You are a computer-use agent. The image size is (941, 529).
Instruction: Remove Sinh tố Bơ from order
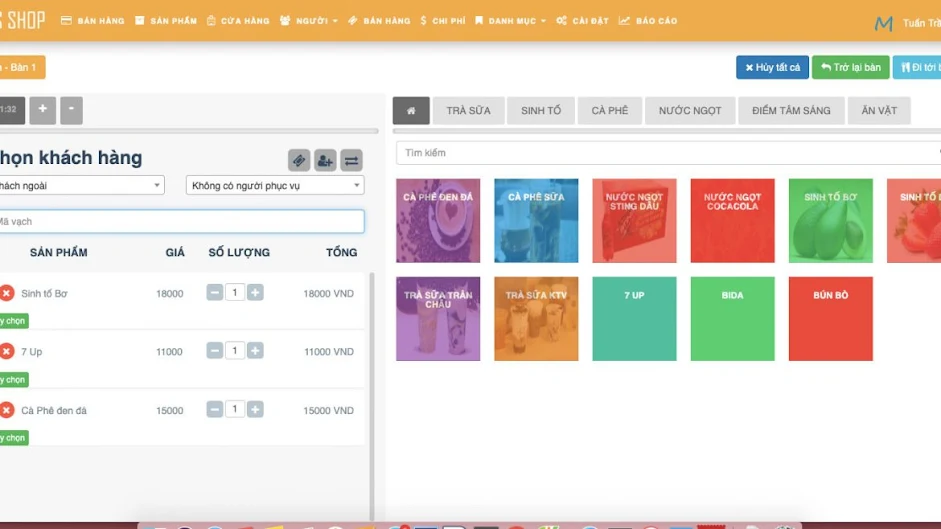click(x=7, y=293)
